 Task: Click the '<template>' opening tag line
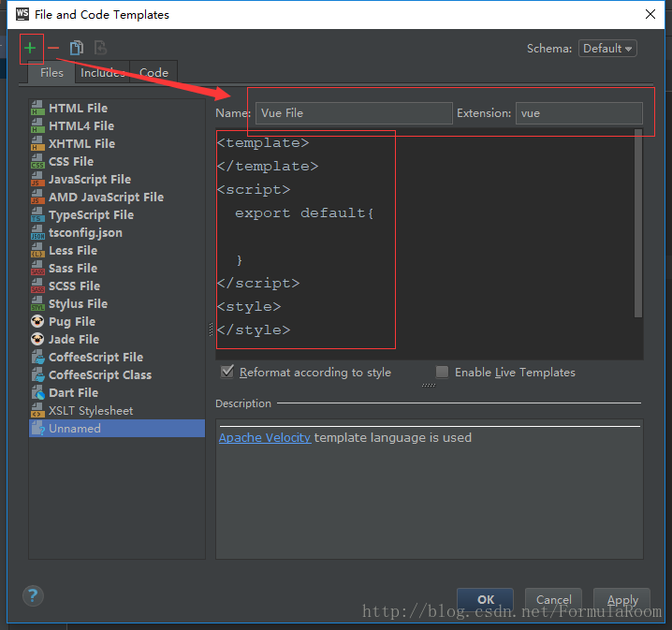(x=263, y=142)
